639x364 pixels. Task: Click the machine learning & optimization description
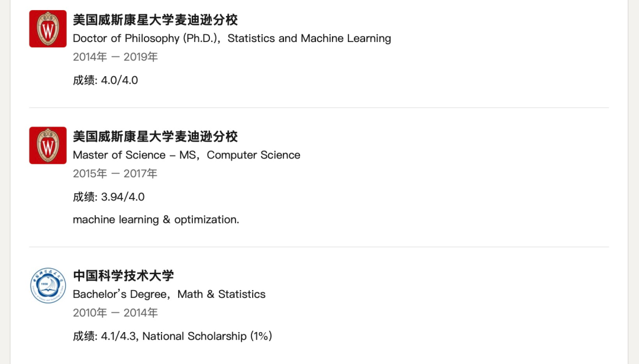(156, 220)
